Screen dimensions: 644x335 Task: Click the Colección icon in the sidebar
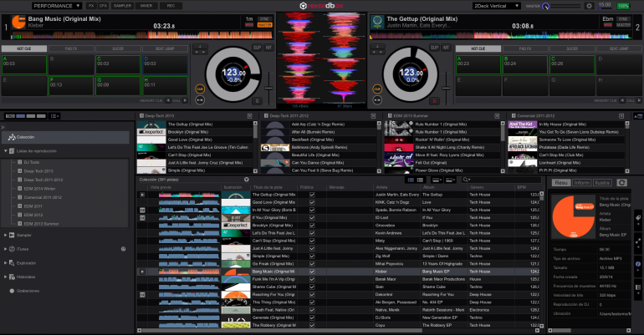(x=9, y=136)
